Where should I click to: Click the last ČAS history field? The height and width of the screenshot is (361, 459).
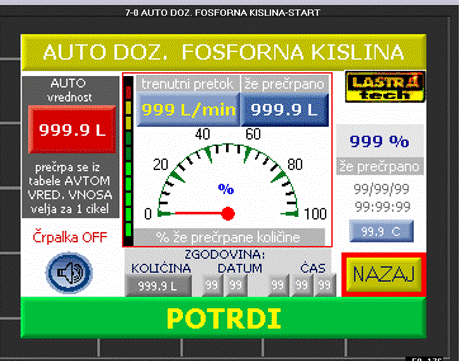pyautogui.click(x=324, y=285)
